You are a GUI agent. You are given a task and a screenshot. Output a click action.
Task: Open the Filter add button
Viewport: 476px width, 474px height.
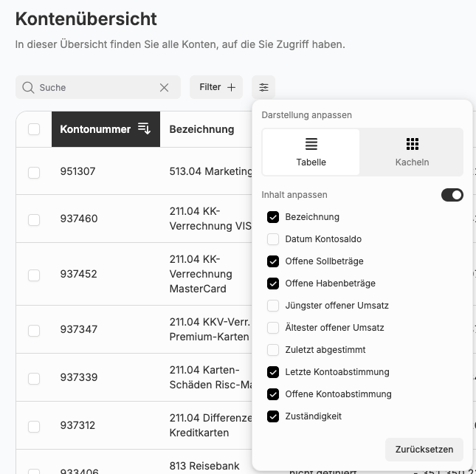[x=218, y=87]
